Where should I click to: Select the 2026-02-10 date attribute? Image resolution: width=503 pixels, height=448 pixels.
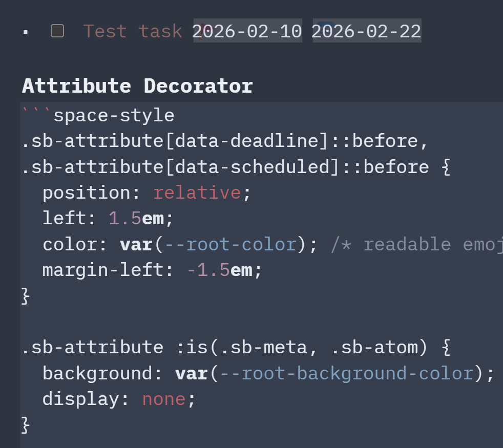pos(247,31)
